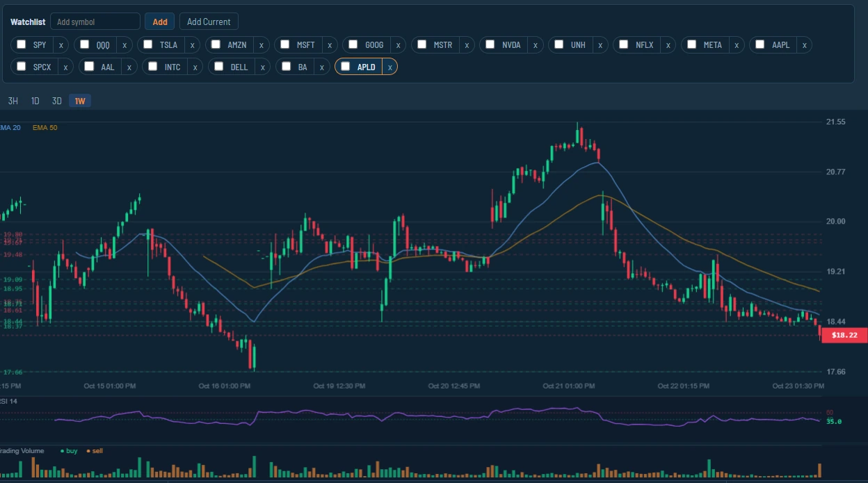Screen dimensions: 868x483
Task: Load the NVDA symbol chart
Action: [x=512, y=45]
